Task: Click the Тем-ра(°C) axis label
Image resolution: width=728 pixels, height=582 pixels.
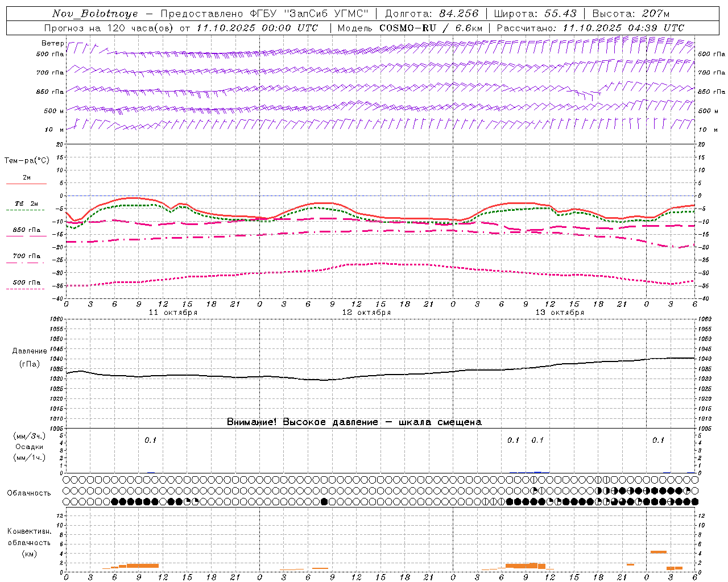Action: point(27,161)
